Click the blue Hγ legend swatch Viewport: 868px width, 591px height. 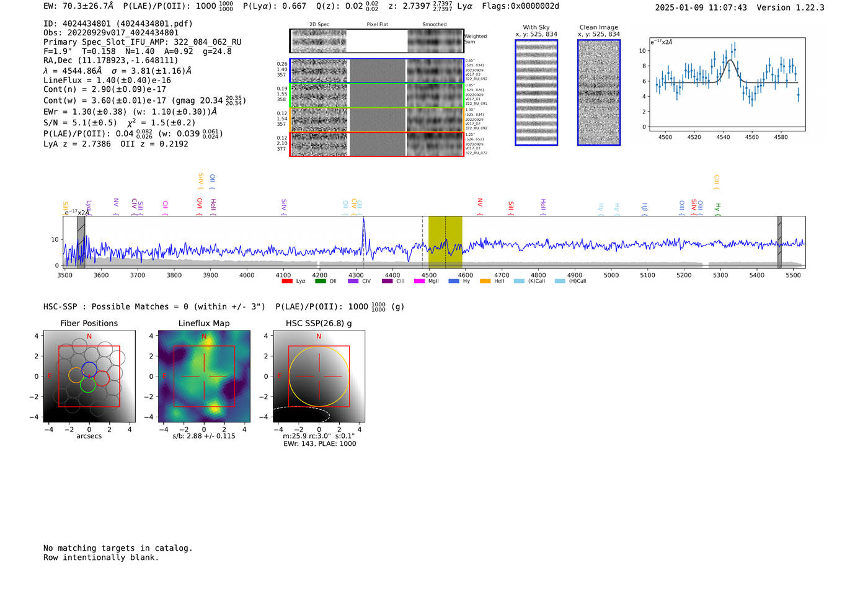point(454,281)
